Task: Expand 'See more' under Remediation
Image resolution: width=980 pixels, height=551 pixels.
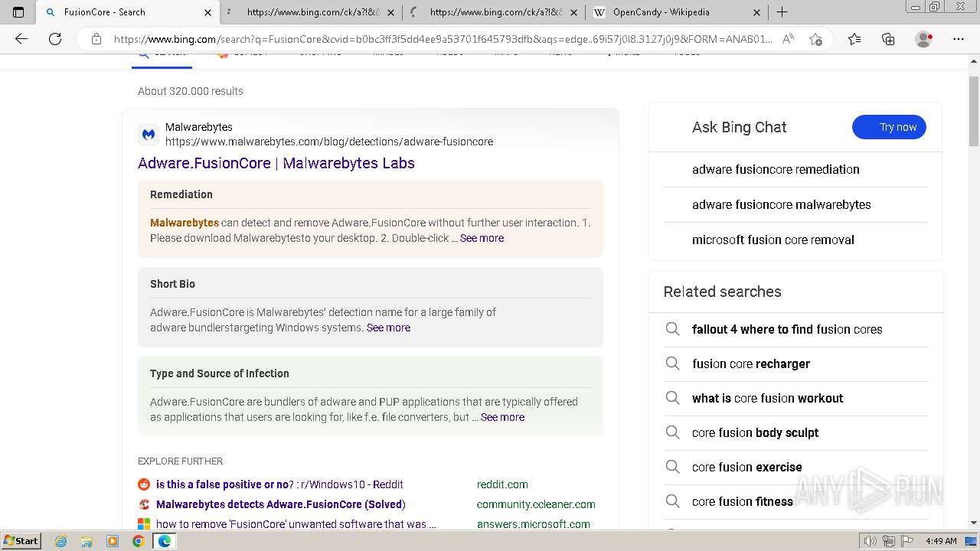Action: [482, 238]
